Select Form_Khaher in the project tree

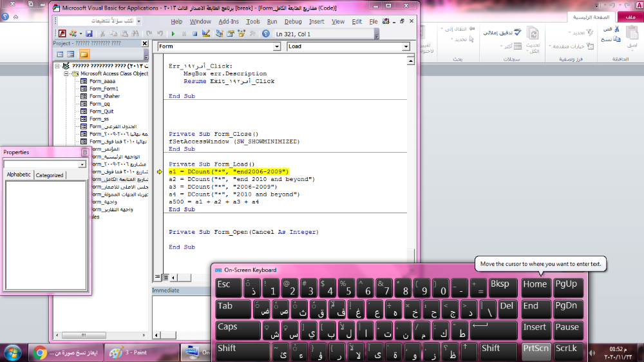[104, 96]
